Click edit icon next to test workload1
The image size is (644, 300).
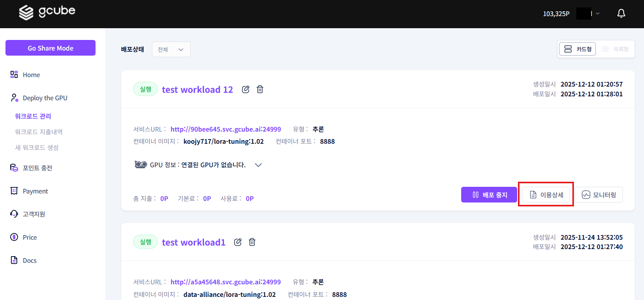238,242
